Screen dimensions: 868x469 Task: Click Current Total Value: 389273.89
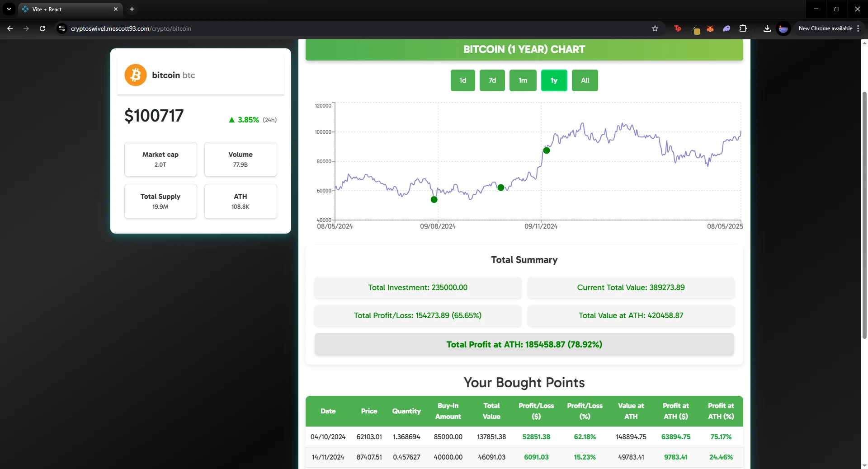pos(631,287)
